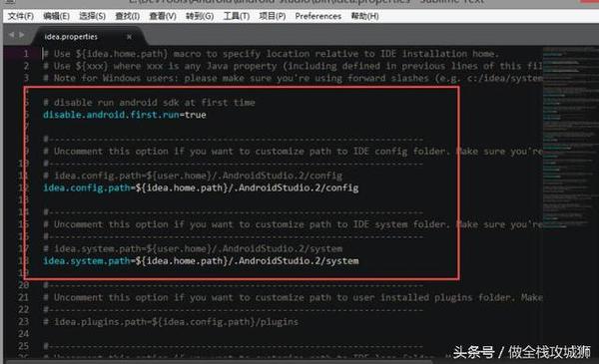Click the minimap code overview
This screenshot has width=599, height=364.
tap(570, 138)
